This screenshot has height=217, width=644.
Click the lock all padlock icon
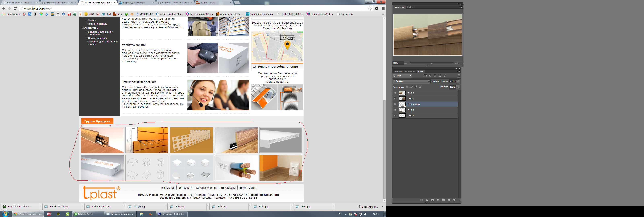[420, 87]
